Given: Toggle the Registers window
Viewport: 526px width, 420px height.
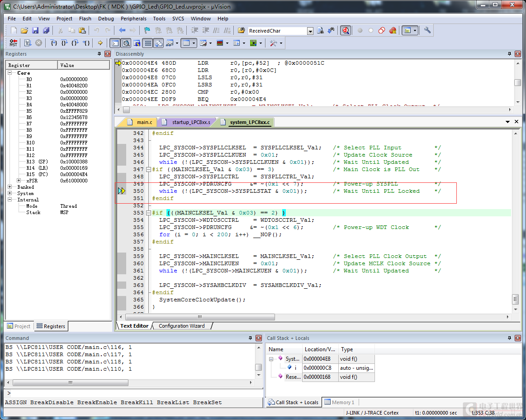Looking at the screenshot, I should tap(147, 43).
